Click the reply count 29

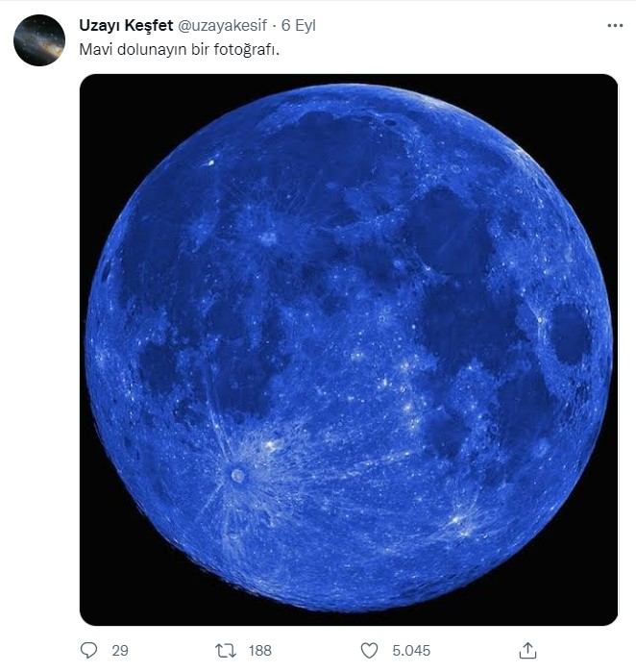(119, 651)
